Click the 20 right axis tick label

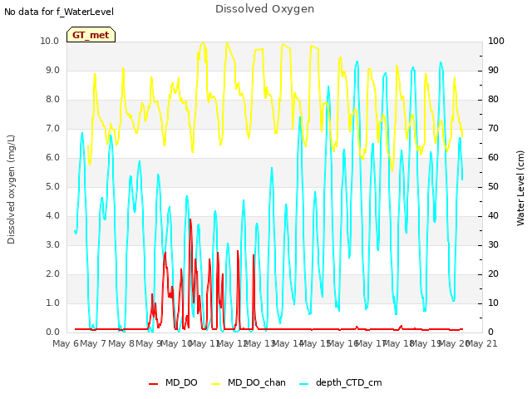click(x=493, y=273)
